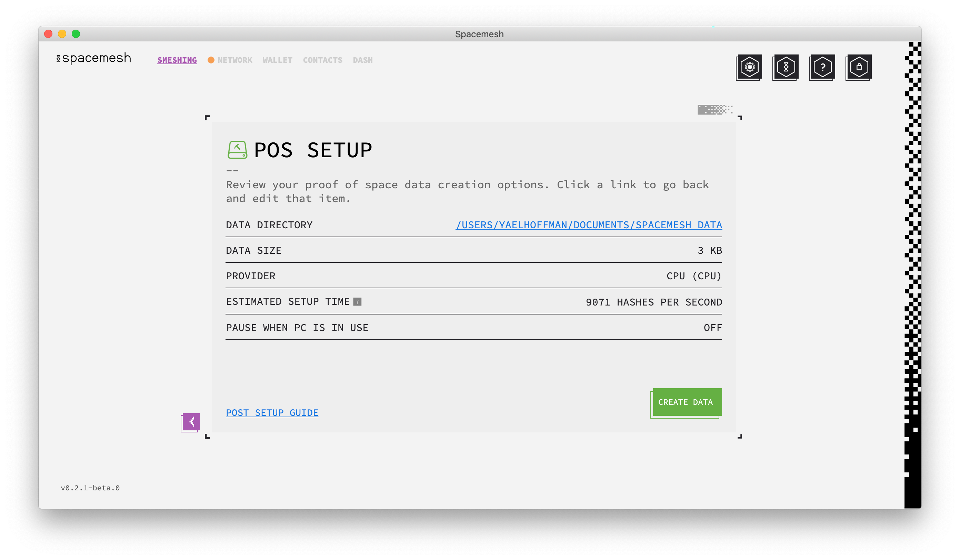Toggle PAUSE WHEN PC IS IN USE setting
The image size is (960, 560).
[713, 327]
